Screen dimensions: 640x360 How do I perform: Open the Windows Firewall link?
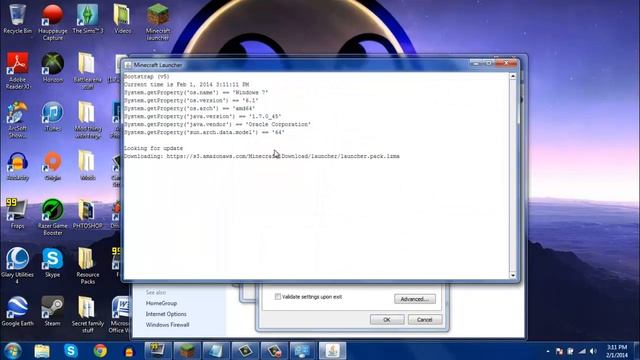point(167,325)
